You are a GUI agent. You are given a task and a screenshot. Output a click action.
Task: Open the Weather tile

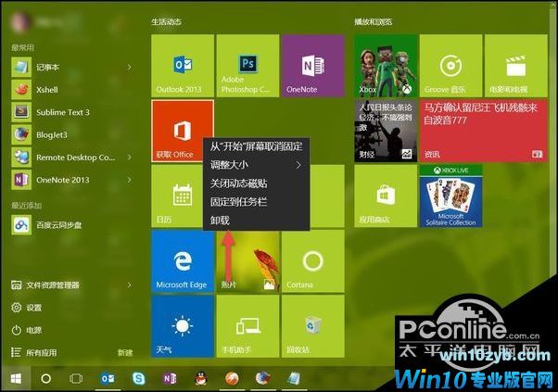point(183,326)
